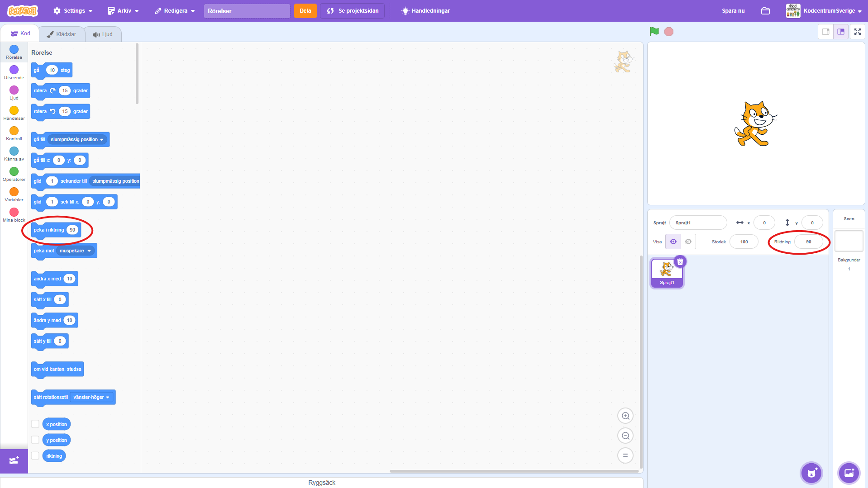This screenshot has width=868, height=488.
Task: Select Variabler block category
Action: 14,194
